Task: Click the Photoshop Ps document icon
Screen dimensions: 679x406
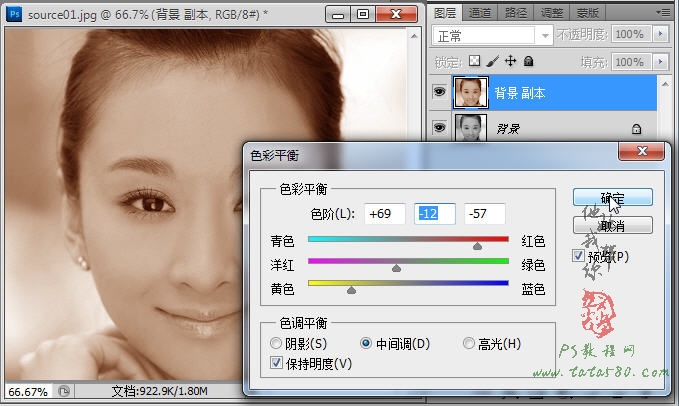Action: (x=14, y=14)
